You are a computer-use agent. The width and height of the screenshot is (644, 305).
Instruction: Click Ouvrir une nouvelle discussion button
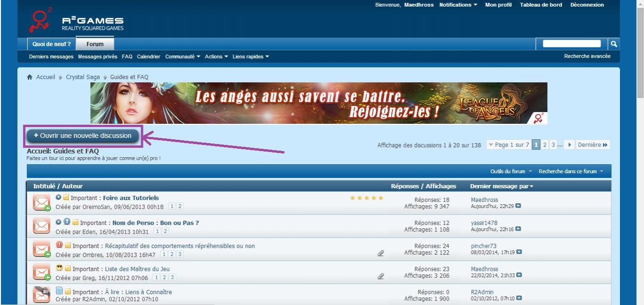click(x=83, y=136)
